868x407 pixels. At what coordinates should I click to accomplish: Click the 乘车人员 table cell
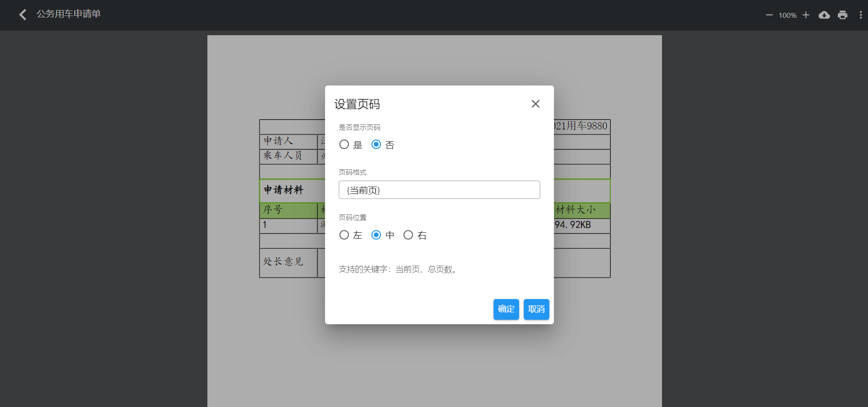pyautogui.click(x=288, y=156)
